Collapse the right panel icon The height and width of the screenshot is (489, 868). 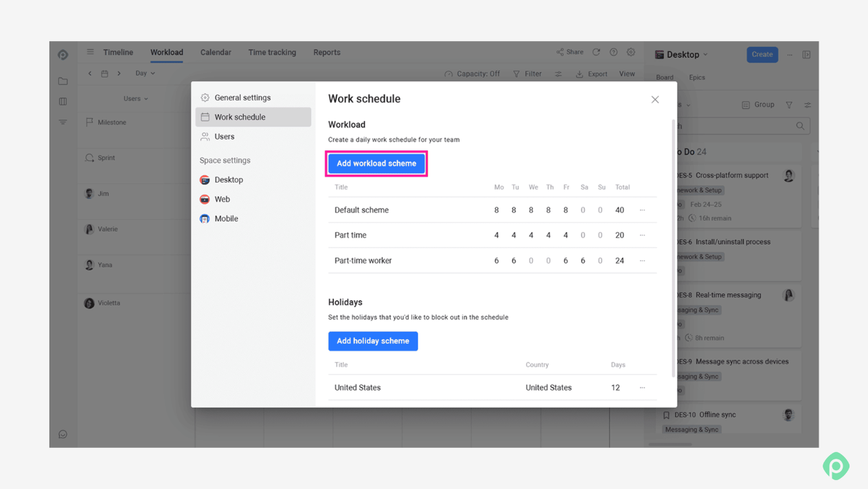807,55
